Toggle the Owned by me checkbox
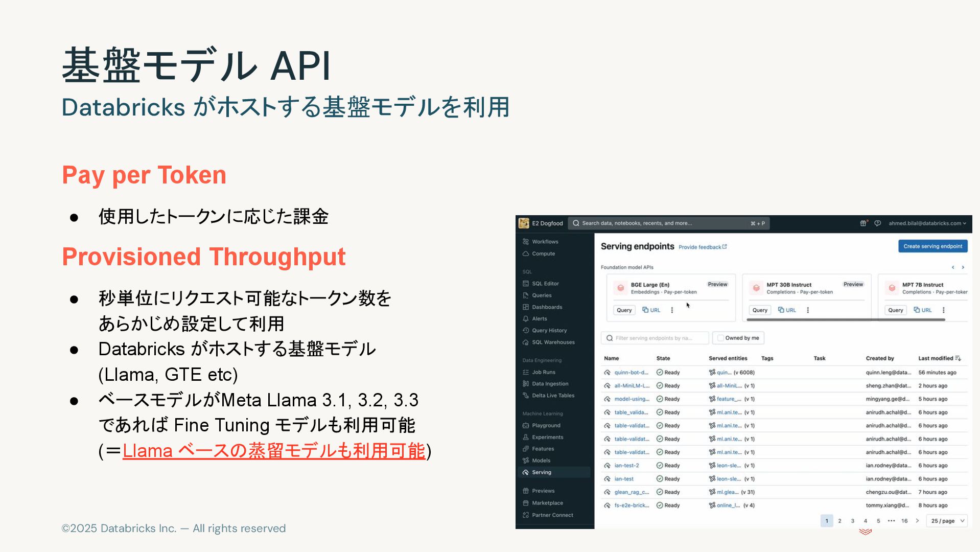The height and width of the screenshot is (552, 980). [x=720, y=338]
